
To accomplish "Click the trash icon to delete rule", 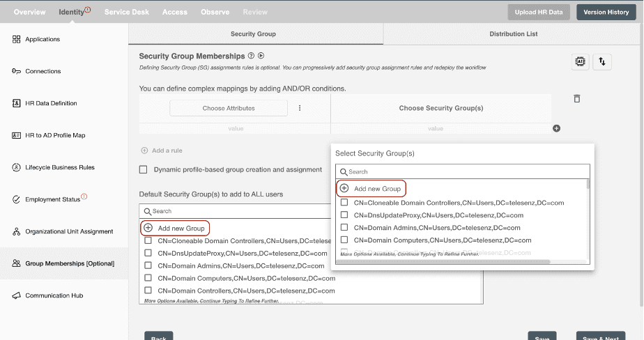I will click(x=576, y=99).
